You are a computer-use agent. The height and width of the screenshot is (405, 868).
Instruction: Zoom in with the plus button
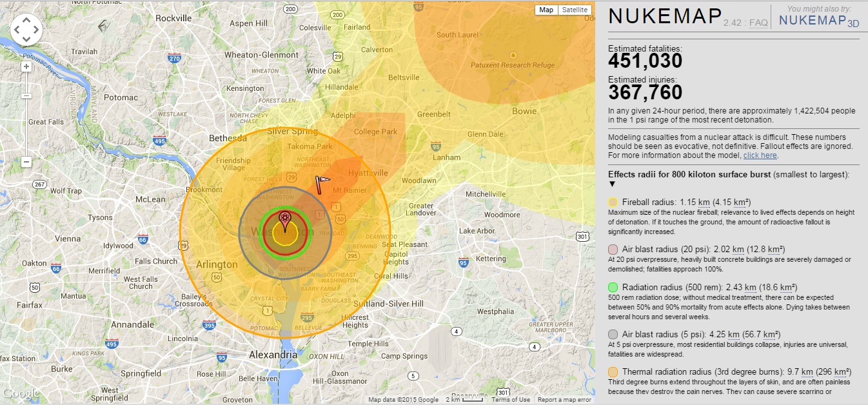point(26,66)
